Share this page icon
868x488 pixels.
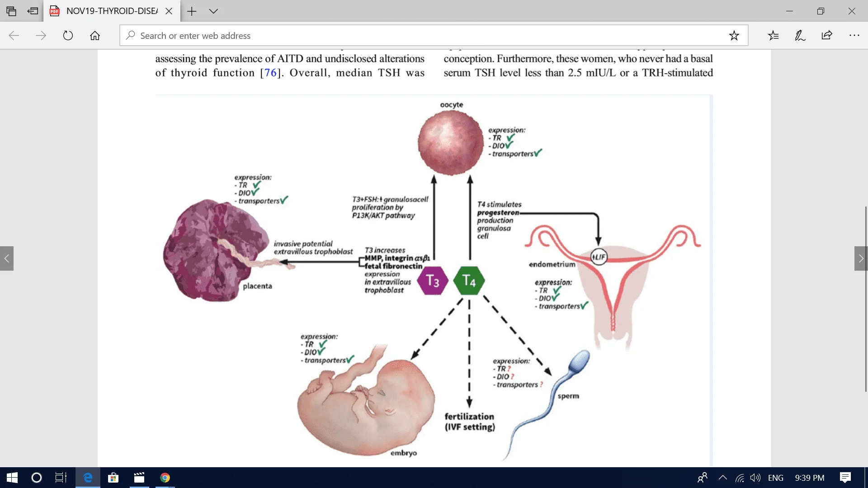(827, 36)
